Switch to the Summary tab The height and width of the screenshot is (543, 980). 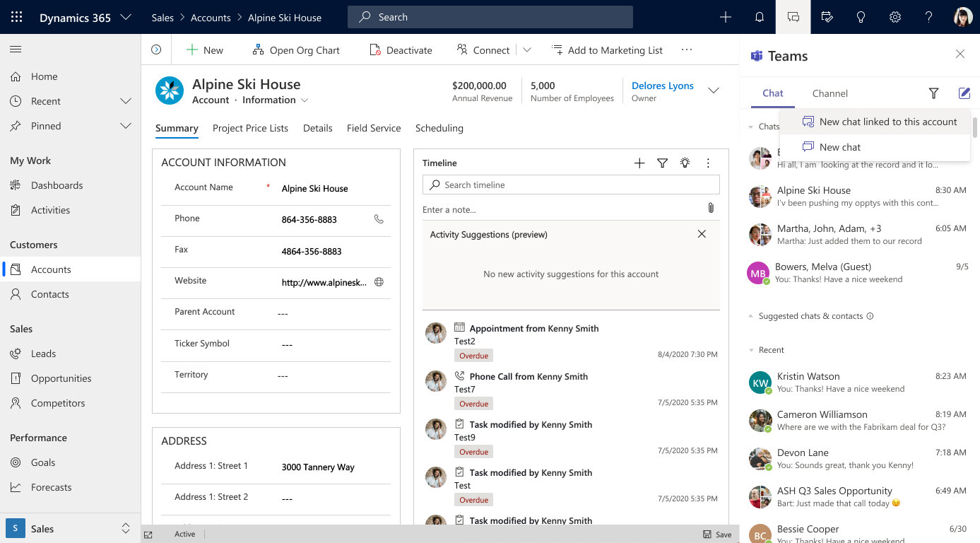pyautogui.click(x=177, y=128)
